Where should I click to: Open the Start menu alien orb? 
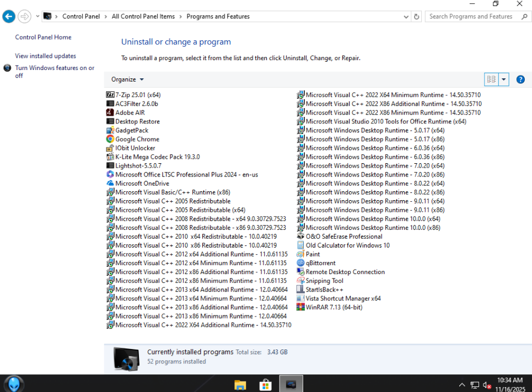(14, 384)
